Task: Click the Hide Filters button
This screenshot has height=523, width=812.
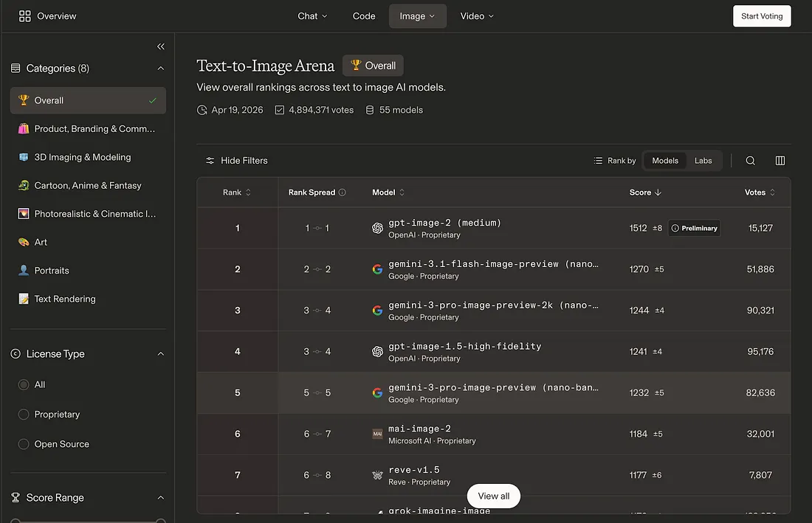Action: tap(237, 161)
